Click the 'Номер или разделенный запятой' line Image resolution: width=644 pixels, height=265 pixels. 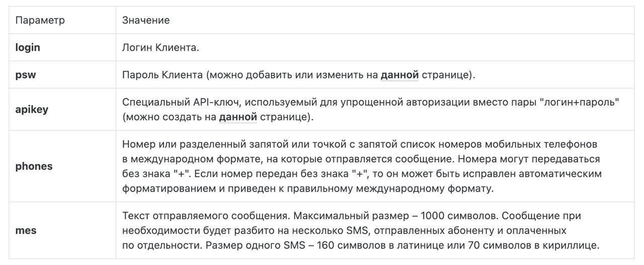click(x=360, y=145)
